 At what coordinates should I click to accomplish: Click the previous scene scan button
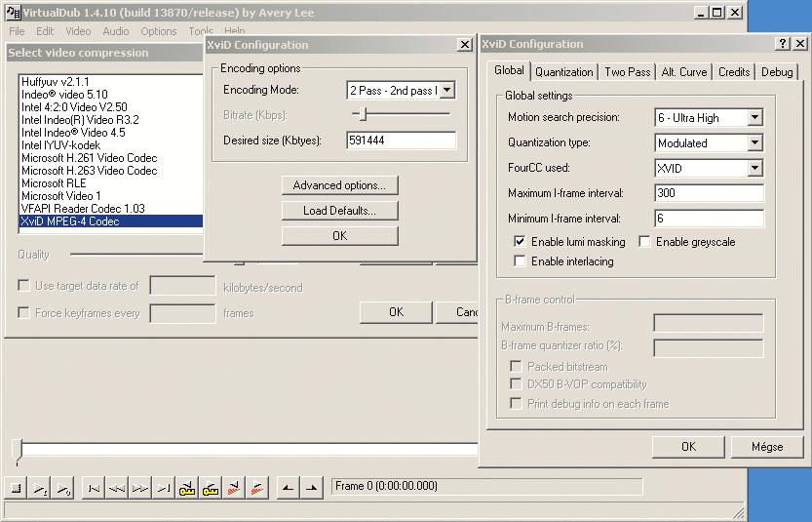pyautogui.click(x=234, y=488)
